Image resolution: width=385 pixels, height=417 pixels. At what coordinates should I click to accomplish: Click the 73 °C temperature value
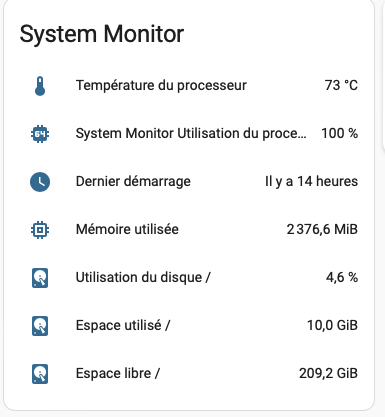point(341,85)
